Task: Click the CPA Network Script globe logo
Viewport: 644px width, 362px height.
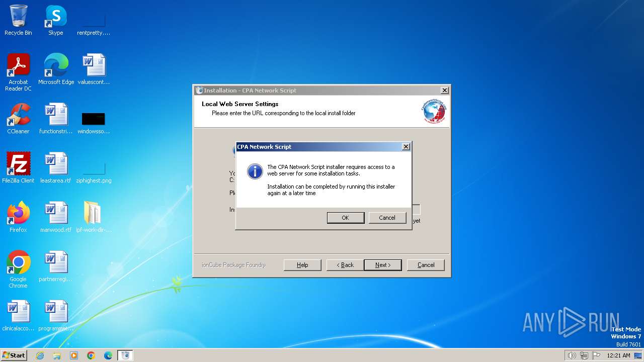Action: point(434,112)
